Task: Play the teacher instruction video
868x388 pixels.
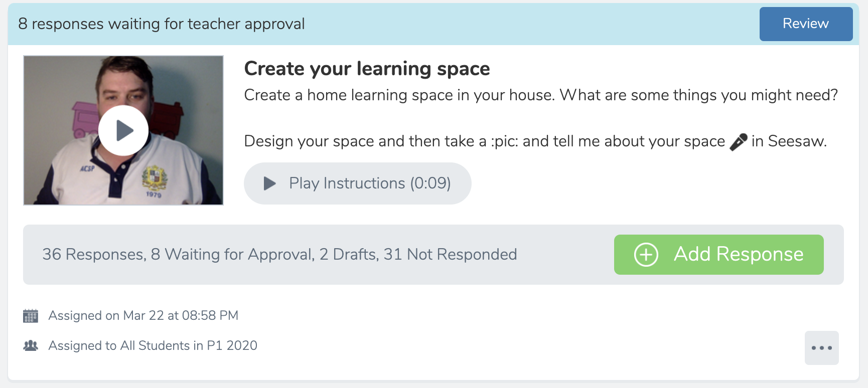Action: pos(123,130)
